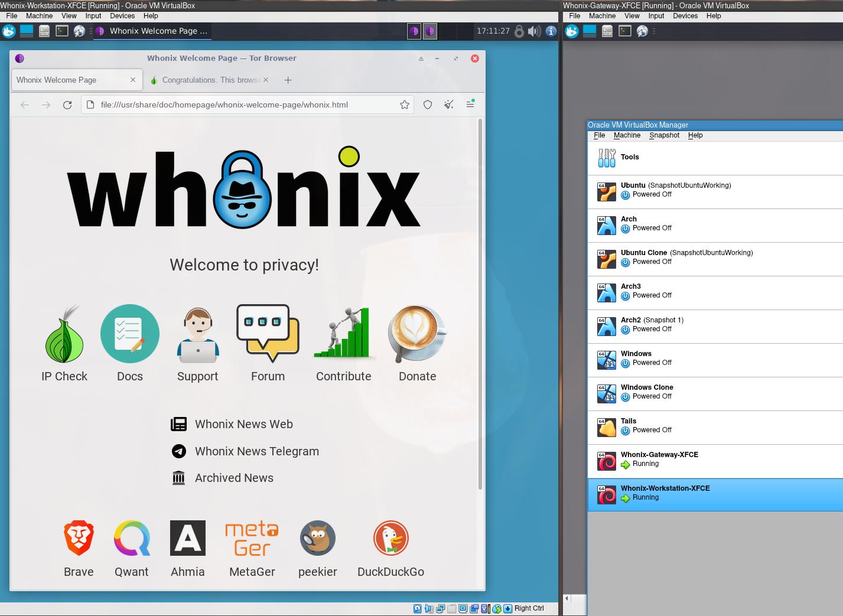Screen dimensions: 843x616
Task: Open the Machine menu in VirtualBox Manager
Action: click(x=627, y=135)
